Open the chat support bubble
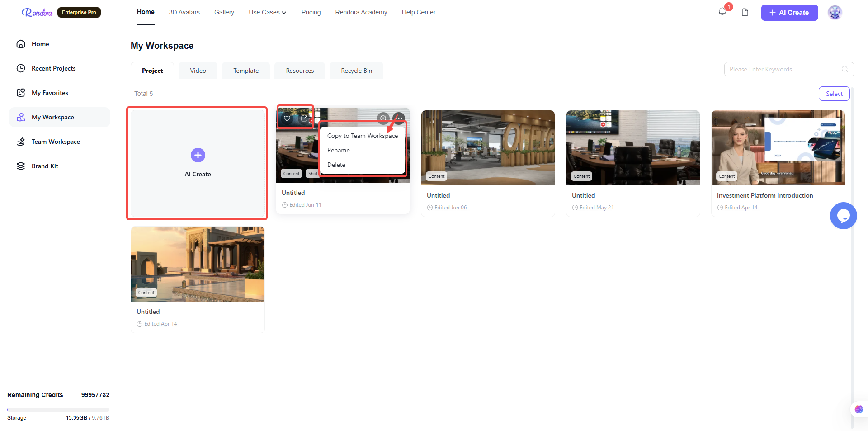The image size is (868, 431). tap(844, 216)
